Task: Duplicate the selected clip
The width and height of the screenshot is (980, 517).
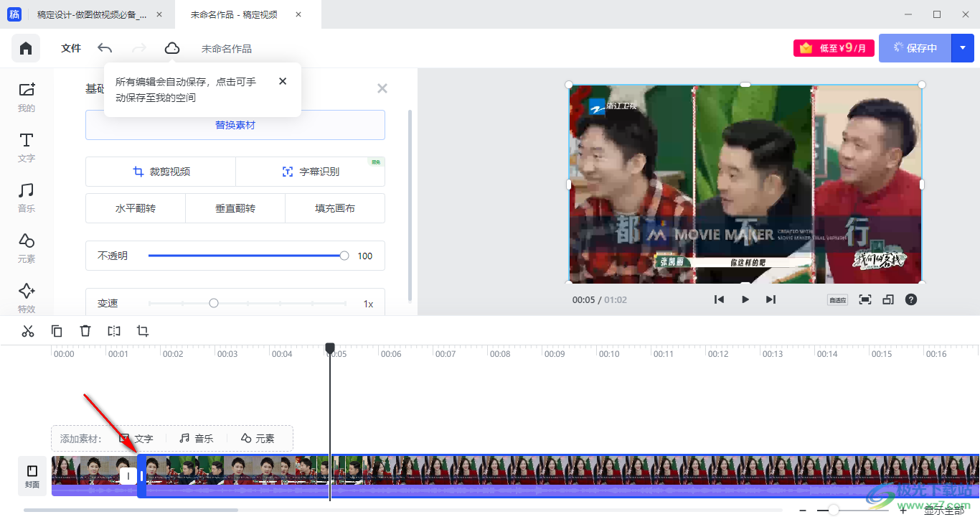Action: pyautogui.click(x=57, y=331)
